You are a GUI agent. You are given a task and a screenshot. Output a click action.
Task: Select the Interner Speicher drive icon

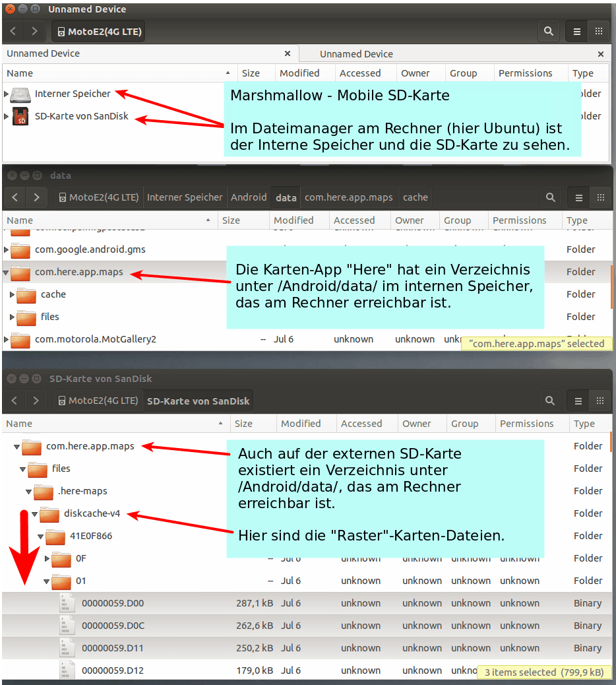(x=20, y=94)
